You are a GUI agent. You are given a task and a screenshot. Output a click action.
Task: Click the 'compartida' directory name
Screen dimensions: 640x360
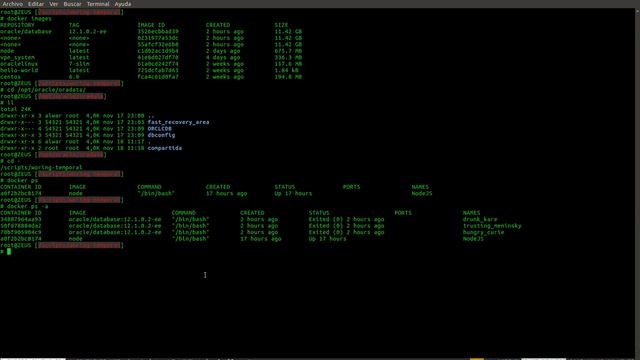(x=164, y=148)
